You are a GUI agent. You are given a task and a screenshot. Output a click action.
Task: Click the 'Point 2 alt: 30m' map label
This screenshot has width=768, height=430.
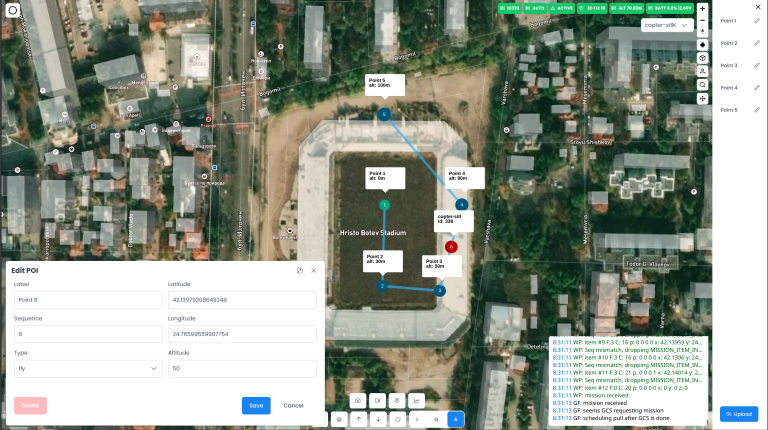pyautogui.click(x=383, y=261)
